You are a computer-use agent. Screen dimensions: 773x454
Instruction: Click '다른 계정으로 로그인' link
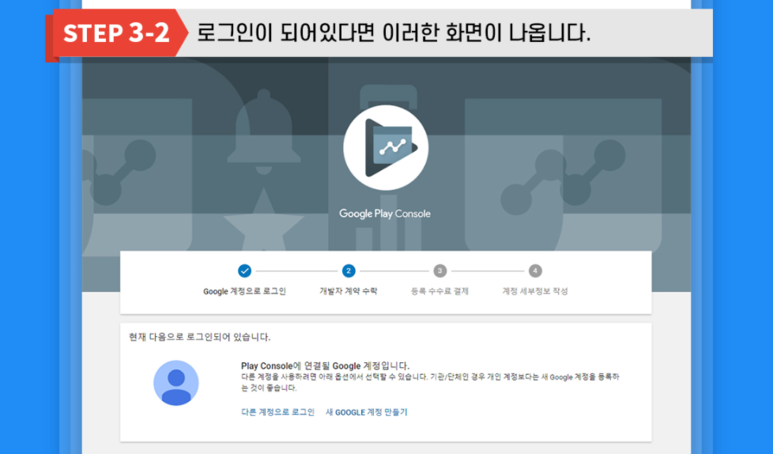[x=278, y=412]
